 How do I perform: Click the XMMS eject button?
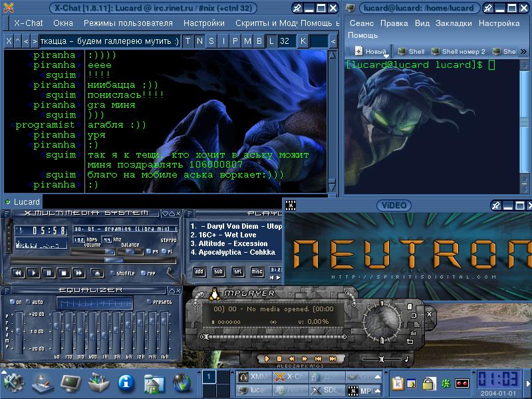click(x=97, y=273)
